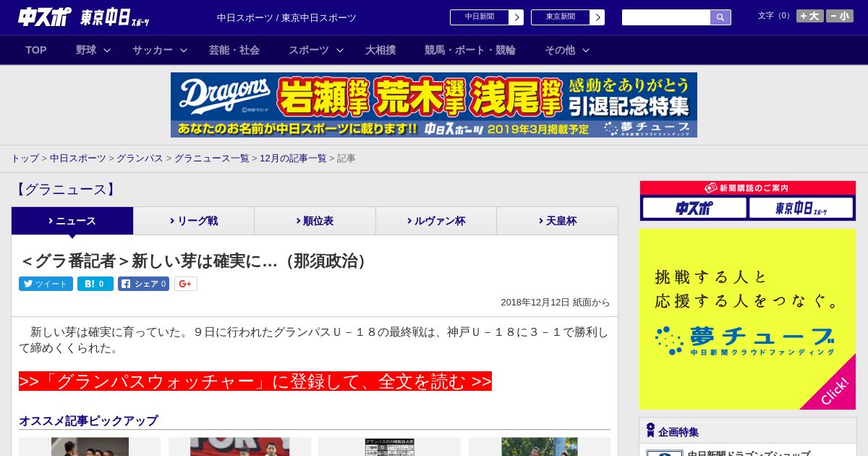
Task: Increase the font size with ＋大
Action: click(810, 16)
